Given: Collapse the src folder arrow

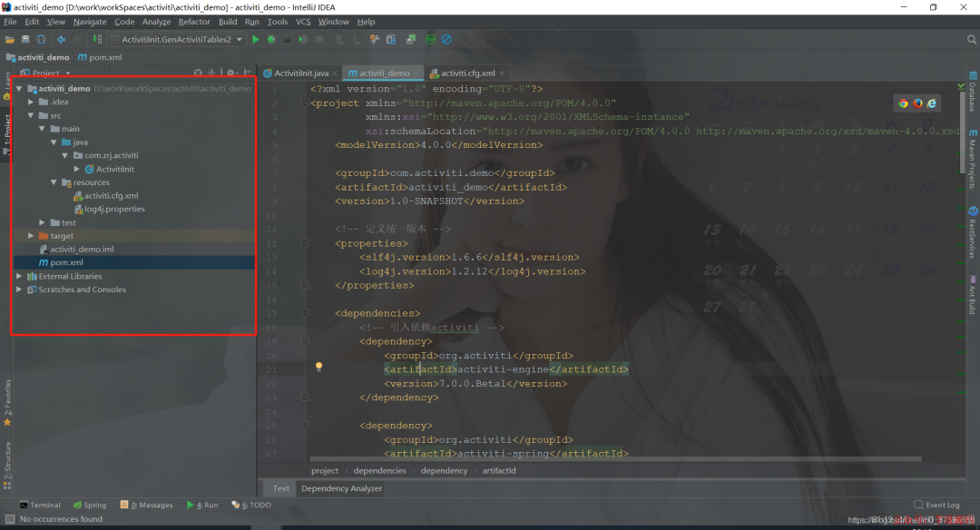Looking at the screenshot, I should pos(31,115).
